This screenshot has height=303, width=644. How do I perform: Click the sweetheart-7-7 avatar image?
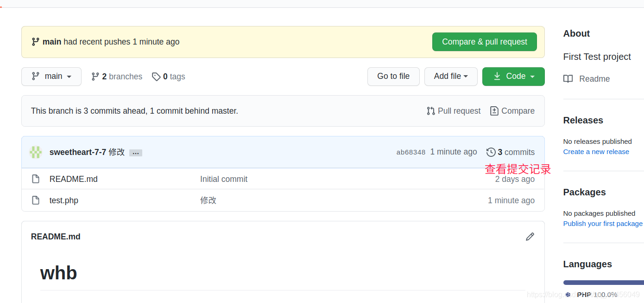point(36,152)
